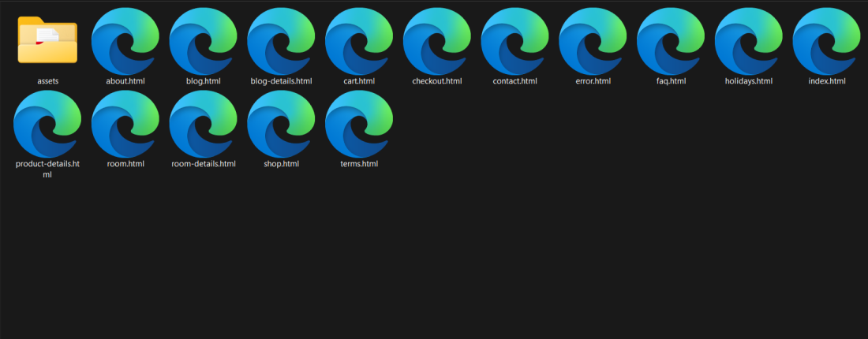This screenshot has height=339, width=868.
Task: Select the about.html Edge icon
Action: pos(125,41)
